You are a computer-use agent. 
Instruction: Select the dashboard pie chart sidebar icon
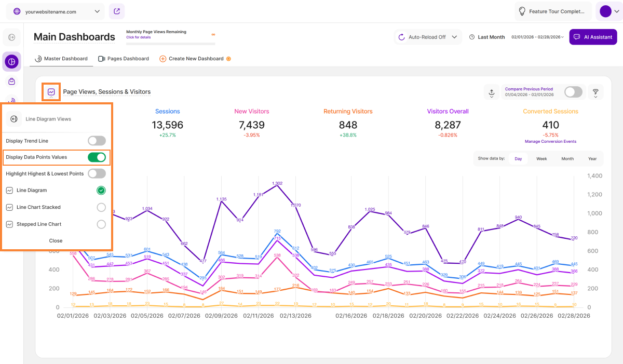pos(11,62)
